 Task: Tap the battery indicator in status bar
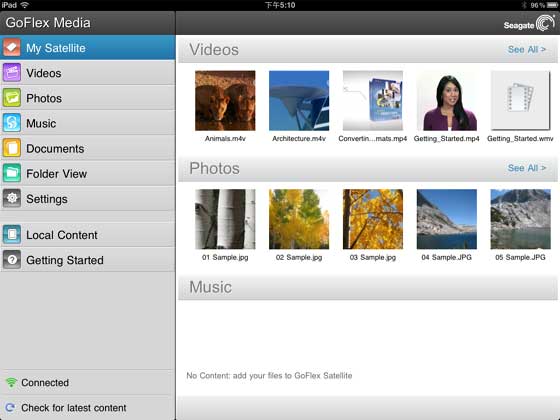(552, 5)
